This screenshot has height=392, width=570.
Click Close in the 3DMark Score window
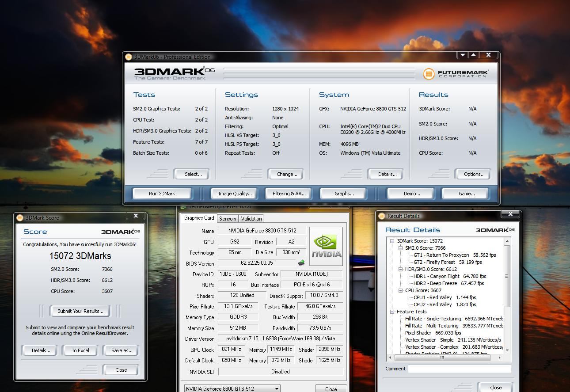click(121, 370)
